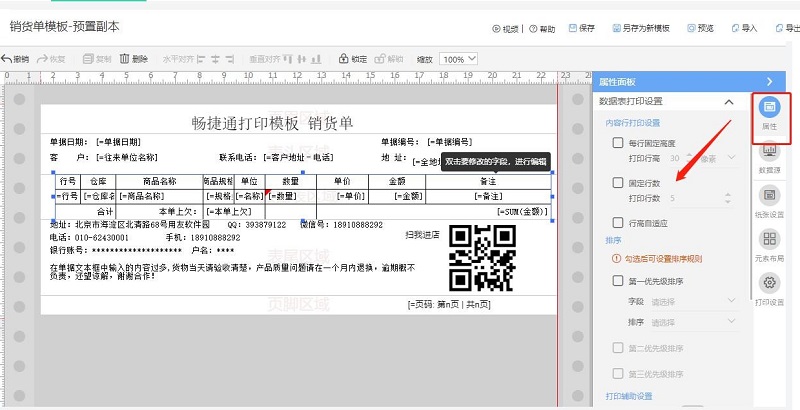Click the 打印行数 stepper arrows
The width and height of the screenshot is (800, 410).
coord(728,198)
